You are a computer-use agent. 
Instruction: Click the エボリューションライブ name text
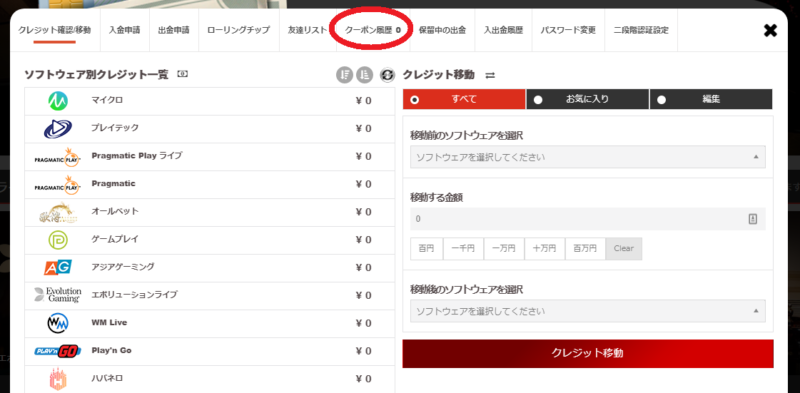(135, 294)
